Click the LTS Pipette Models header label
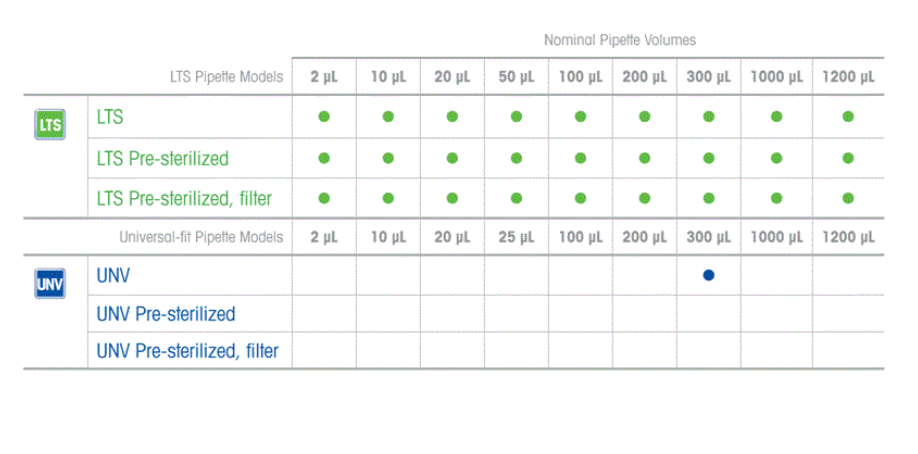The height and width of the screenshot is (454, 918). 227,77
